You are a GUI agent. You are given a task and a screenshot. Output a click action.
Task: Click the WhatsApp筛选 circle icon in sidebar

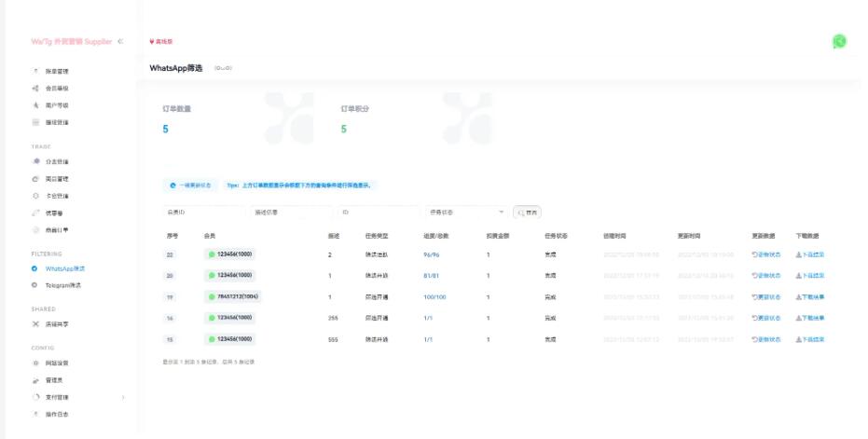pyautogui.click(x=34, y=268)
